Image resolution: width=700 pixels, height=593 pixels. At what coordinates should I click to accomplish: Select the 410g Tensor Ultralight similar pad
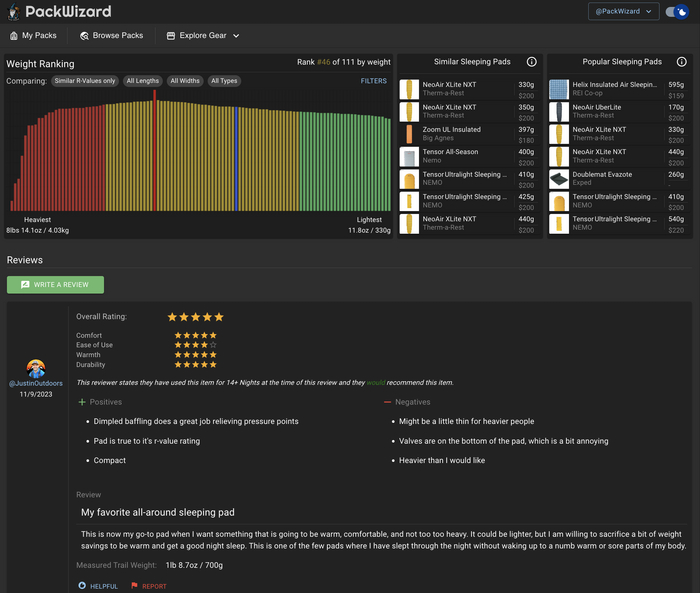click(x=469, y=179)
